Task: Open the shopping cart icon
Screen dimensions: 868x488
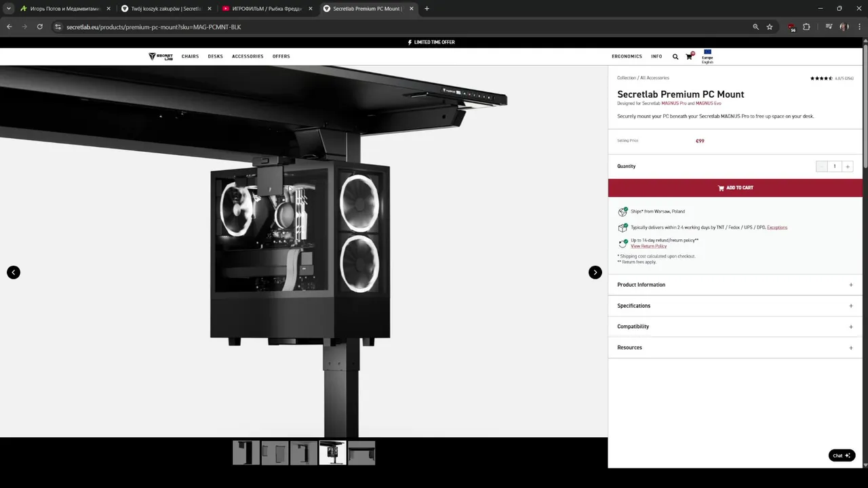Action: [690, 56]
